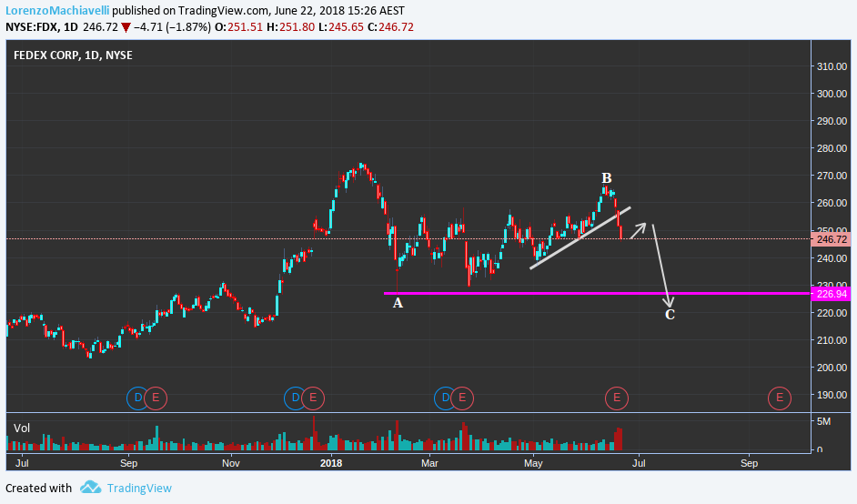Click the 290.00 price axis label
857x504 pixels.
tap(832, 121)
